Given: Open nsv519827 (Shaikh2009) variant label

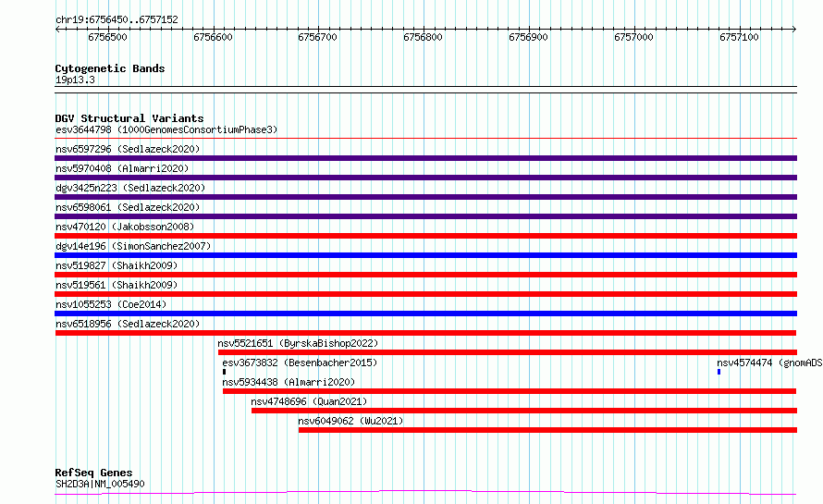Looking at the screenshot, I should tap(117, 265).
